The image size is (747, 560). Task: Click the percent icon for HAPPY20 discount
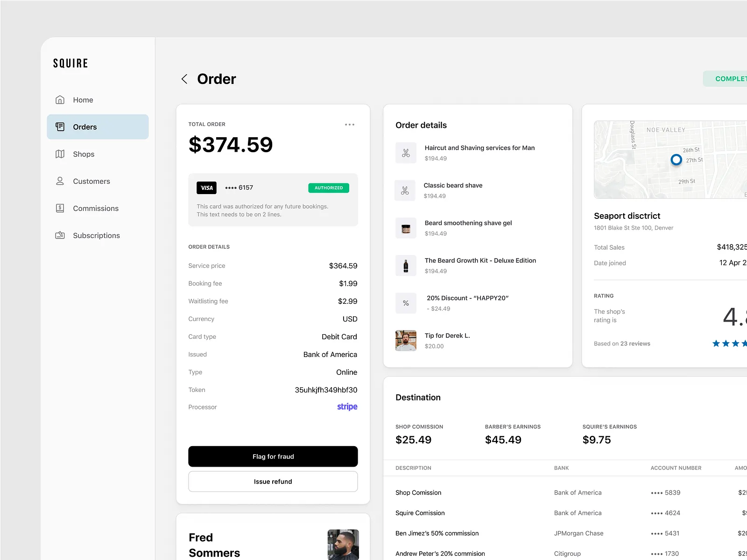406,303
